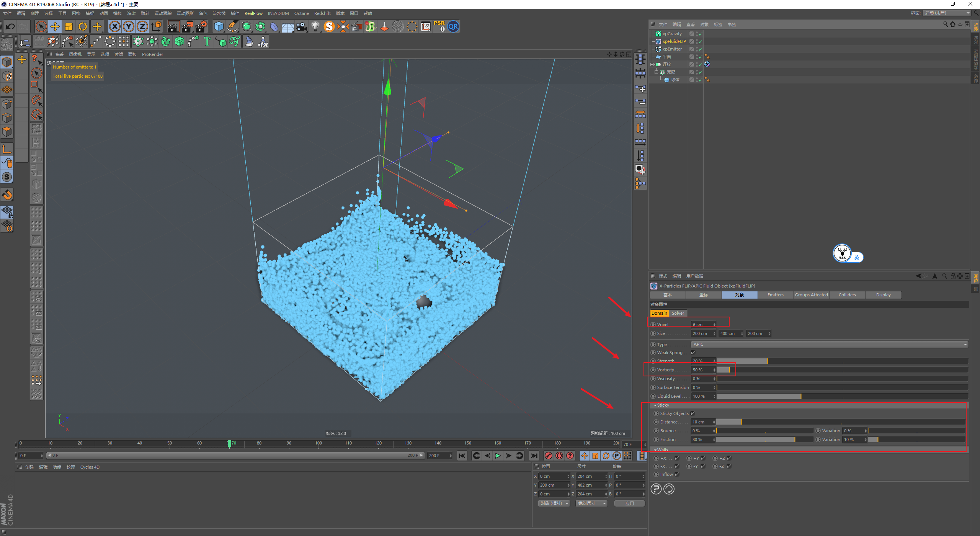980x536 pixels.
Task: Select the Rotate tool icon
Action: coord(83,26)
